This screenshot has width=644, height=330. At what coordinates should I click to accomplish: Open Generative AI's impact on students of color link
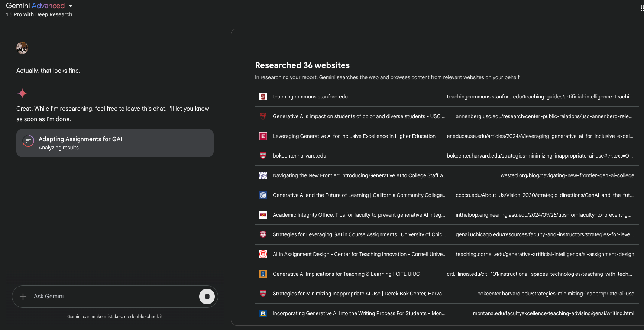click(359, 116)
